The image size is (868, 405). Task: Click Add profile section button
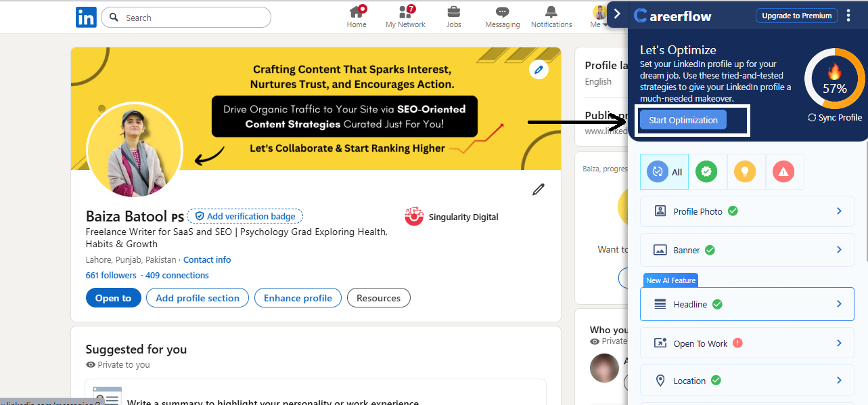click(x=198, y=298)
